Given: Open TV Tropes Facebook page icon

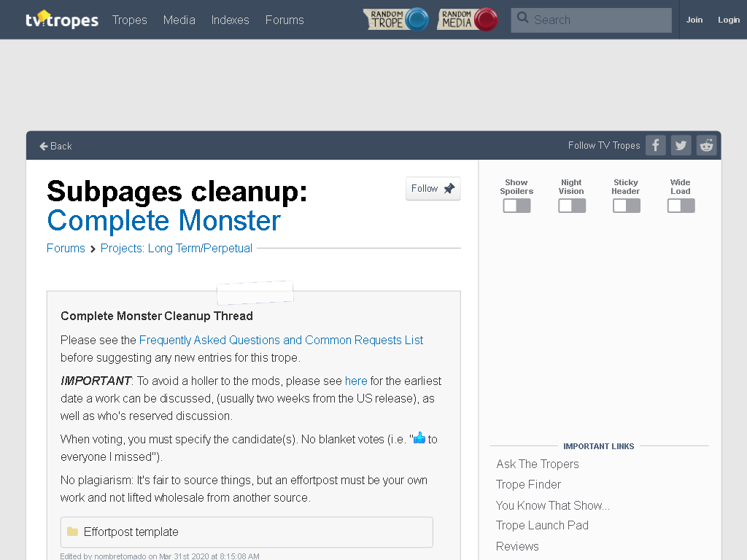Looking at the screenshot, I should point(656,145).
